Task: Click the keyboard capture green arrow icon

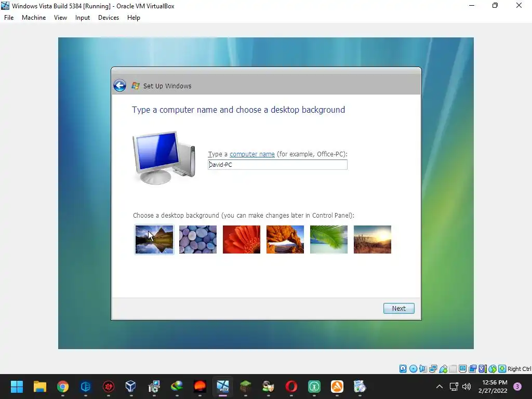Action: tap(502, 368)
